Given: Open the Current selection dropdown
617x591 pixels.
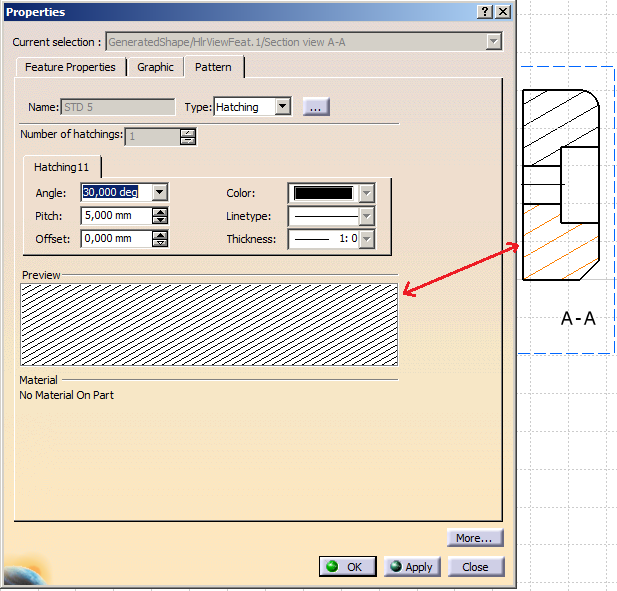Looking at the screenshot, I should pos(493,42).
